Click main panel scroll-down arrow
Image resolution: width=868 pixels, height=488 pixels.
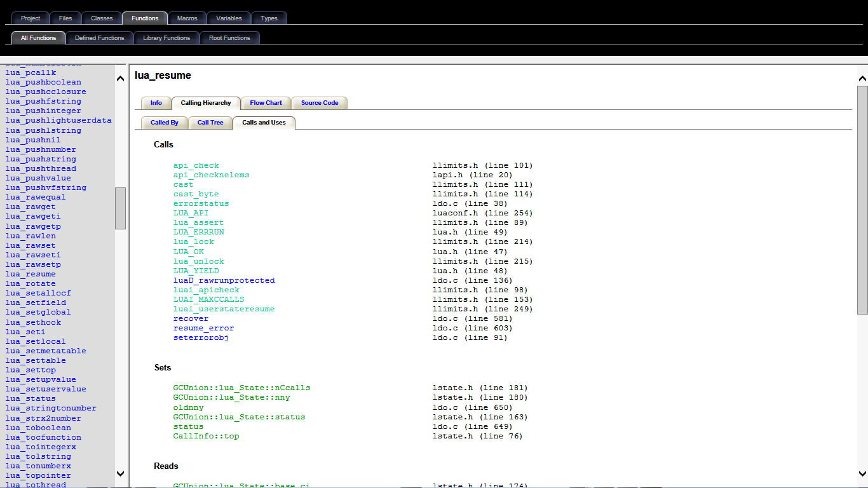862,473
